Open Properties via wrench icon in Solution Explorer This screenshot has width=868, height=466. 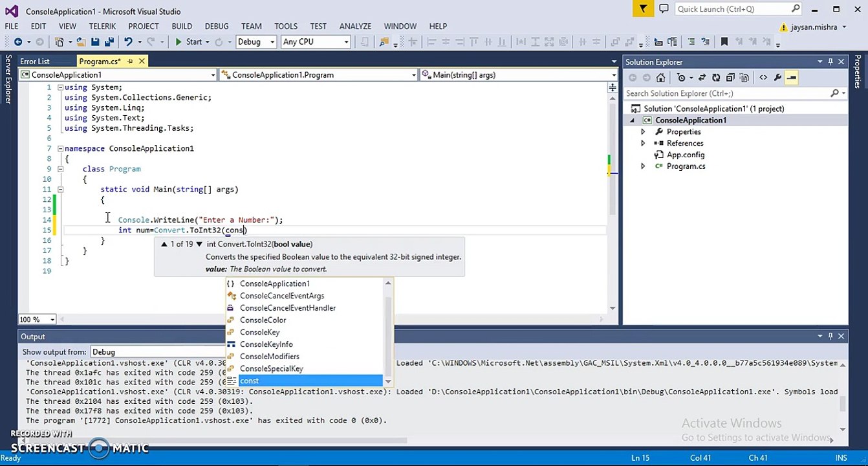coord(777,78)
